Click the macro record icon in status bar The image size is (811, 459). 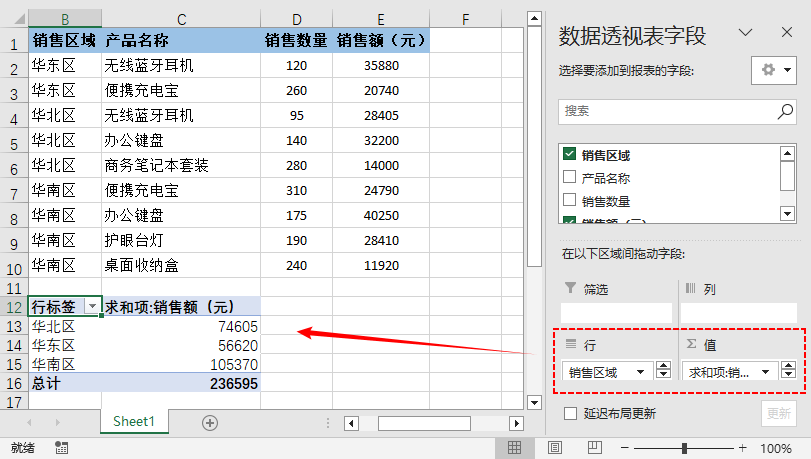pos(62,448)
